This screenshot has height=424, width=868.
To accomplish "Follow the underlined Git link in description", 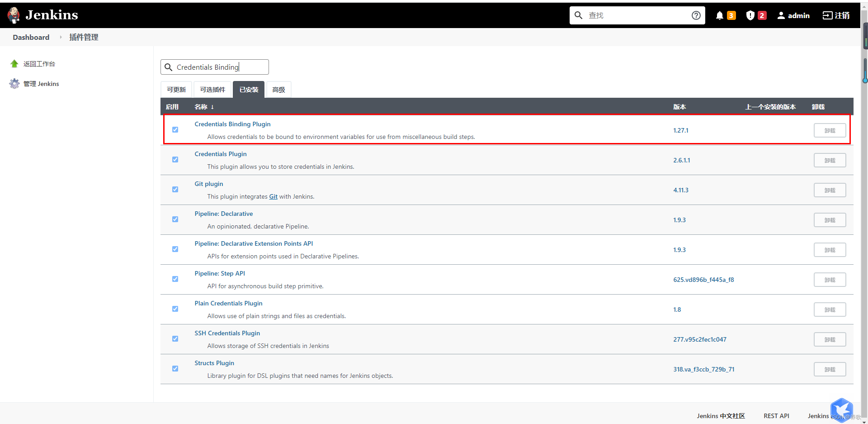I will [x=274, y=196].
